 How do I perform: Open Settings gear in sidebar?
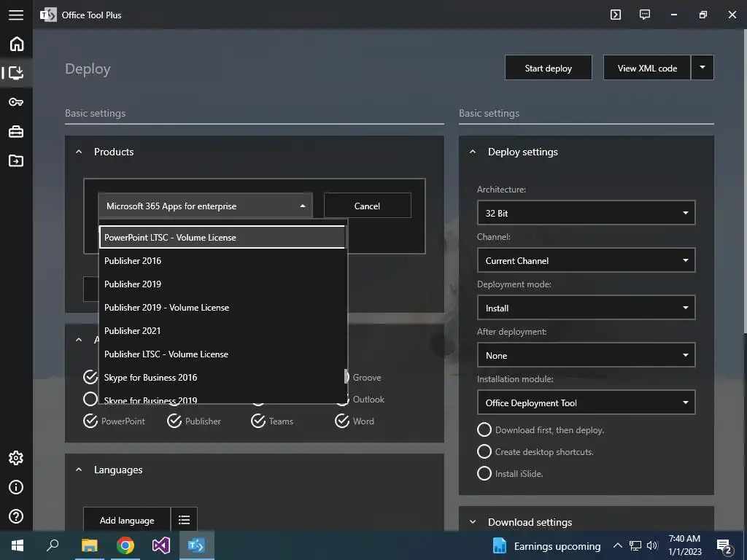click(16, 458)
